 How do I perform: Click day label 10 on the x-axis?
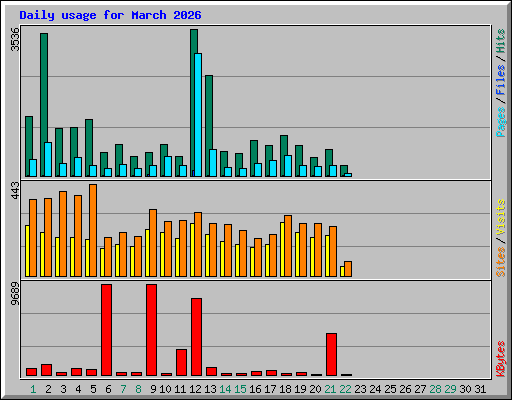(x=165, y=389)
